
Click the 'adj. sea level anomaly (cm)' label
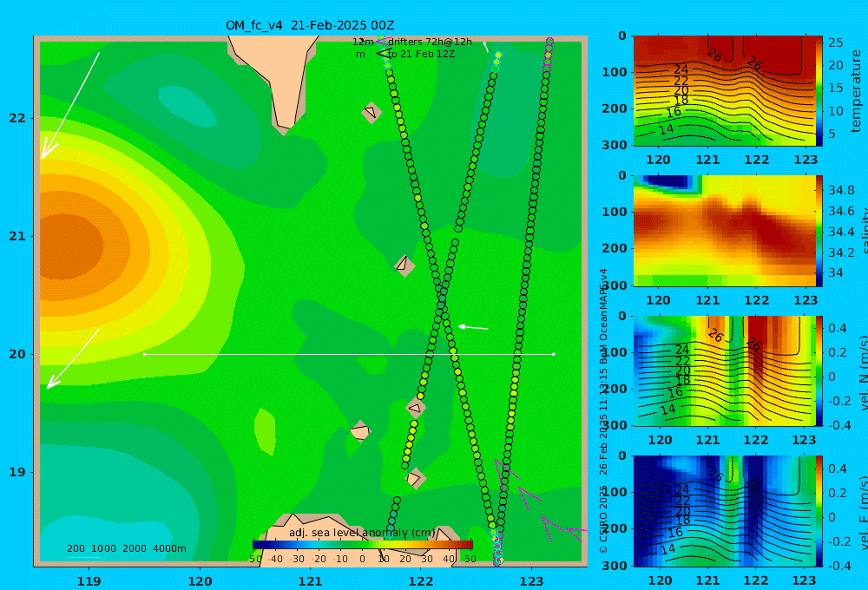(x=362, y=533)
